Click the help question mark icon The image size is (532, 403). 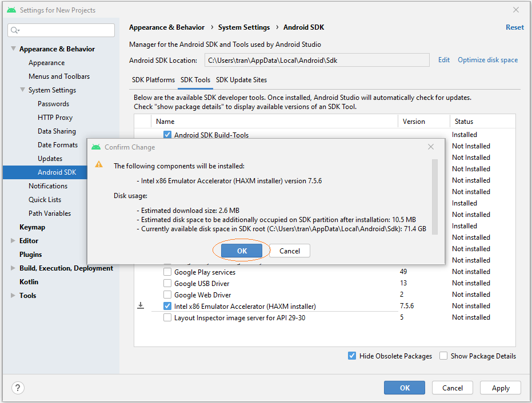18,388
